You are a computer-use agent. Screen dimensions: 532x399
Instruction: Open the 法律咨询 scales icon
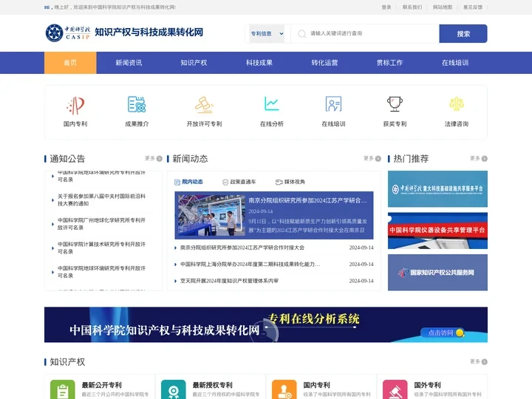click(x=457, y=104)
